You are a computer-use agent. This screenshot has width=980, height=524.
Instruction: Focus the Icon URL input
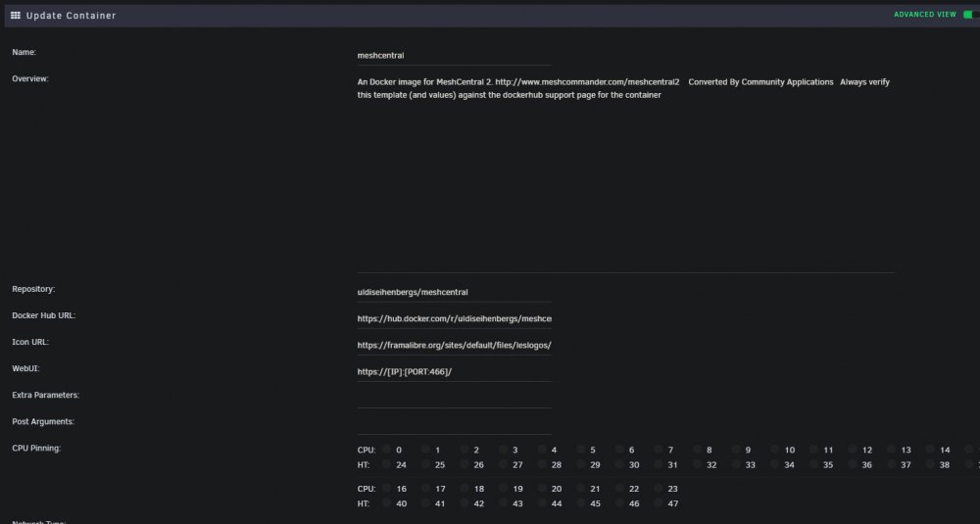(455, 346)
